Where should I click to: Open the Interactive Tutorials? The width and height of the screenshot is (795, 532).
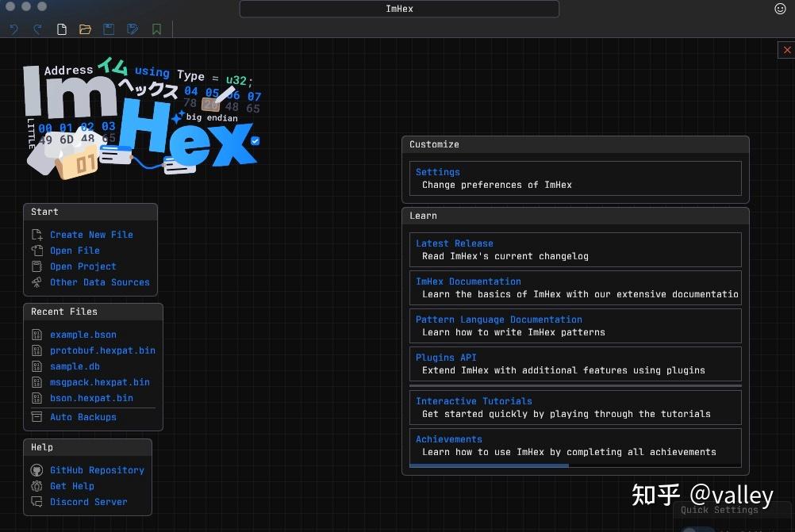click(474, 400)
